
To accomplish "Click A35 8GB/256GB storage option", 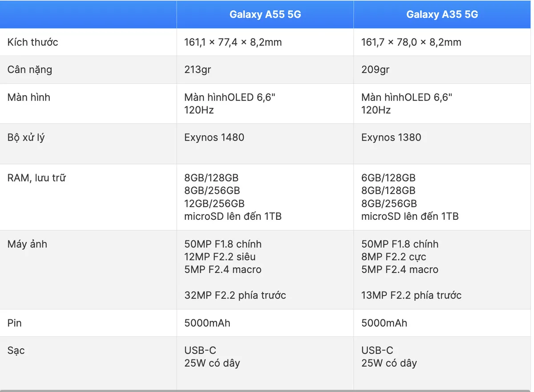I will tap(389, 204).
